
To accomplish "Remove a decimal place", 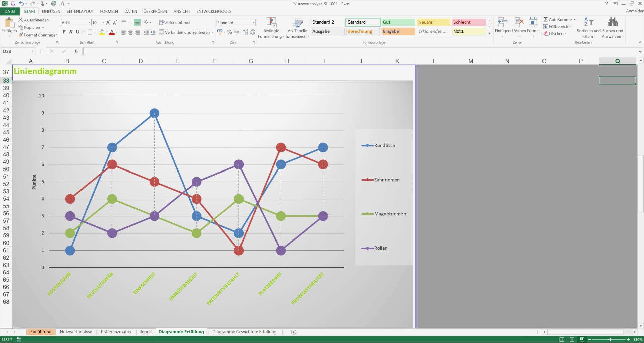I will (252, 32).
